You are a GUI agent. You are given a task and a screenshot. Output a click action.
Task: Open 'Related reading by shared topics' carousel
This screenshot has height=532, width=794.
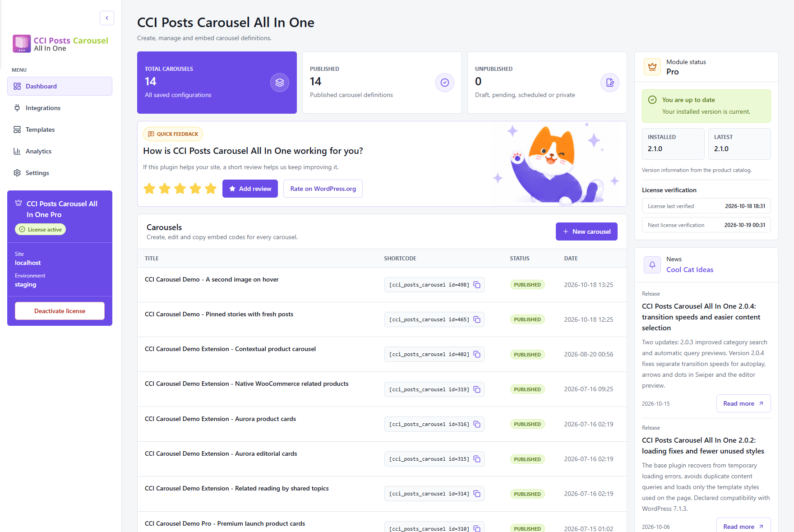point(237,488)
